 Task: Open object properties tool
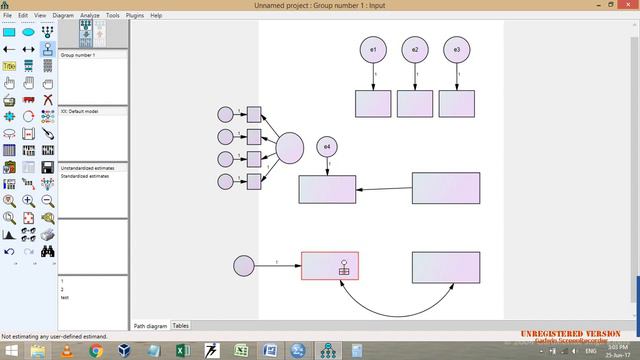[9, 184]
